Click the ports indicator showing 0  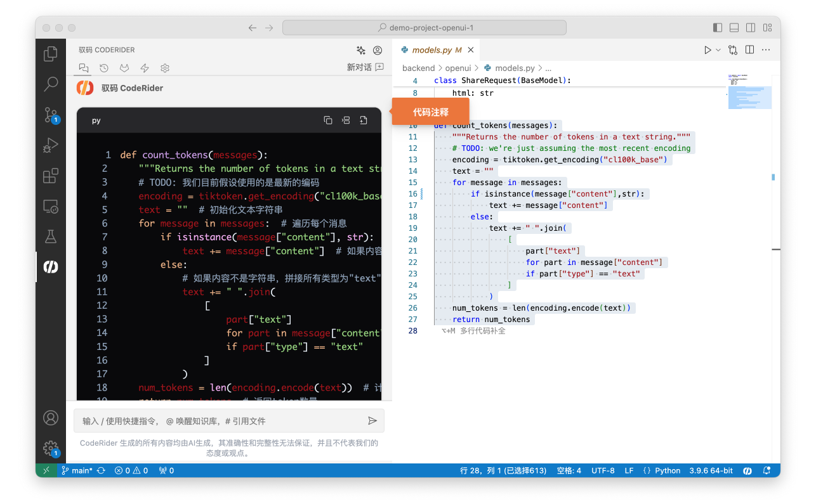pyautogui.click(x=166, y=470)
